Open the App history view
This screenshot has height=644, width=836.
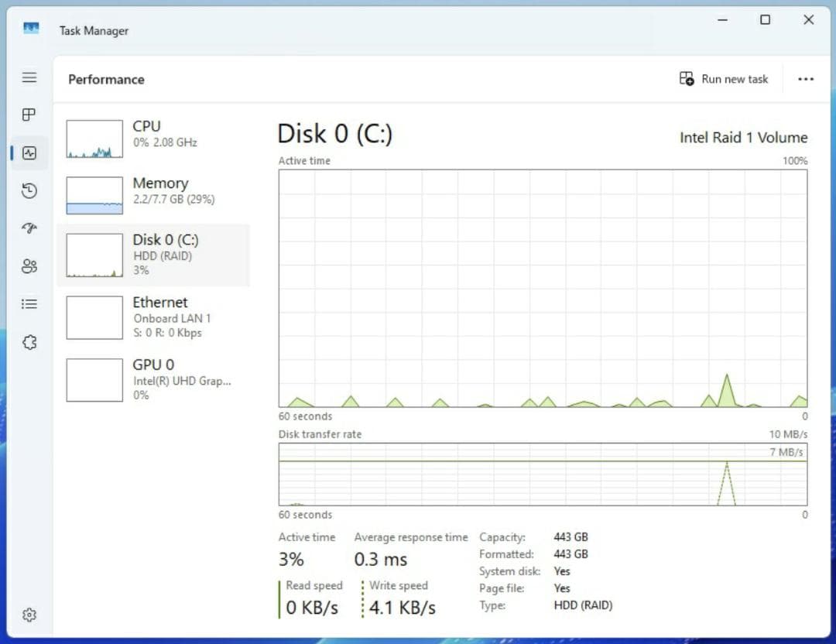pos(29,190)
